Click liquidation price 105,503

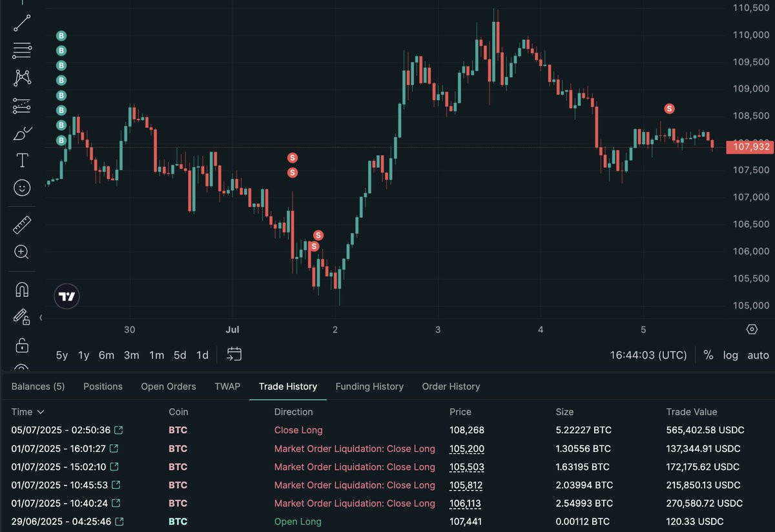(467, 467)
